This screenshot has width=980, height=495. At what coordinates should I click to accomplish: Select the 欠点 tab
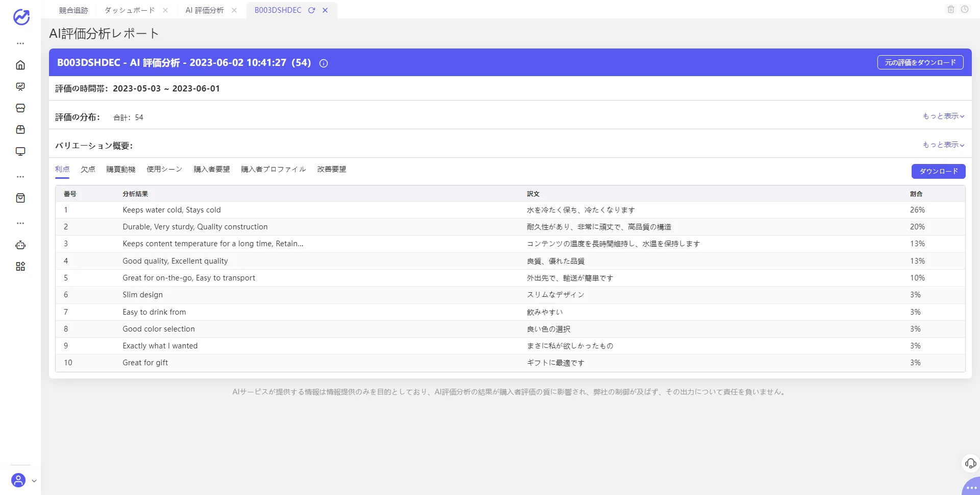pos(88,169)
